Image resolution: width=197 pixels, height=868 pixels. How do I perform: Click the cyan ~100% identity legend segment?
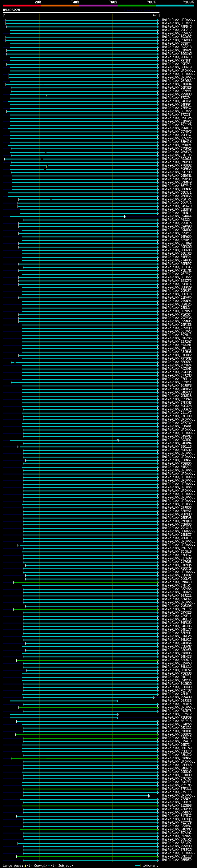pyautogui.click(x=175, y=6)
